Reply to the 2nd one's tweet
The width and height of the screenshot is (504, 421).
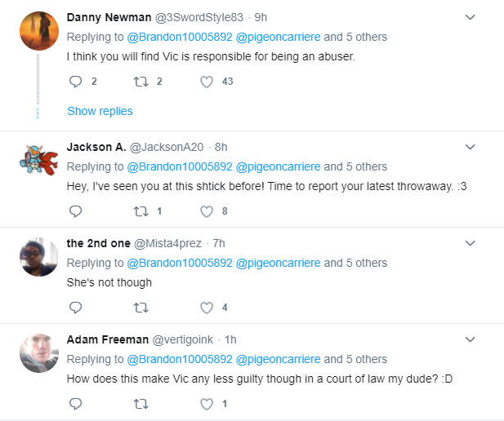tap(76, 308)
